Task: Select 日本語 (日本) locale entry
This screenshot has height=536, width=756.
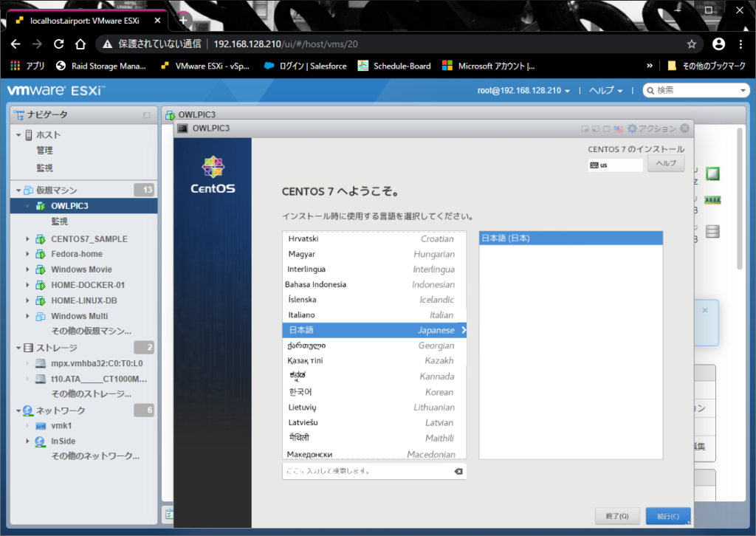Action: point(571,238)
